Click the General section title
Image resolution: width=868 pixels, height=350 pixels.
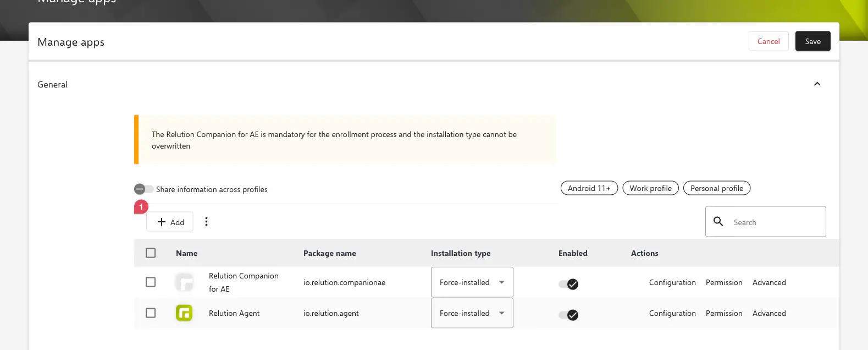pos(52,84)
